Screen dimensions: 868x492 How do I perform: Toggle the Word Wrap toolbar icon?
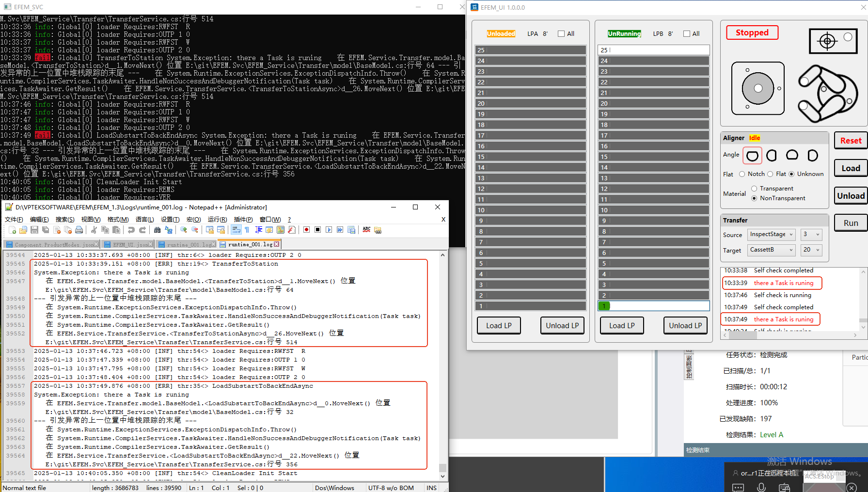pos(236,230)
